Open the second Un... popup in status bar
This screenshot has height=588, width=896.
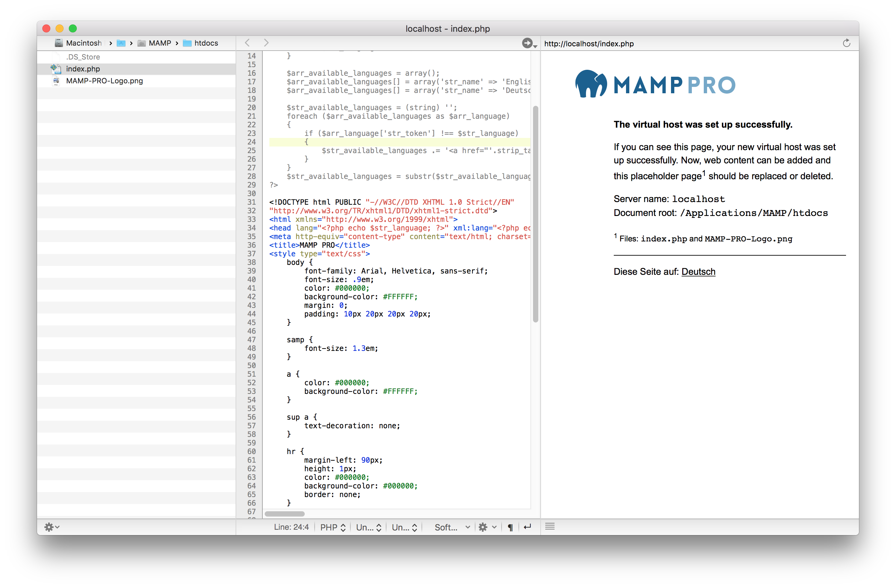(x=404, y=527)
